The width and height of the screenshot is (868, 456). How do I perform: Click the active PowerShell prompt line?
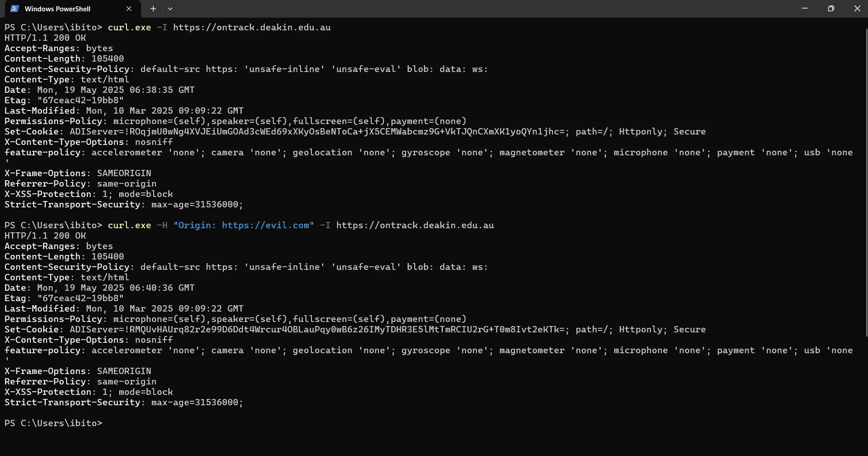(x=53, y=423)
